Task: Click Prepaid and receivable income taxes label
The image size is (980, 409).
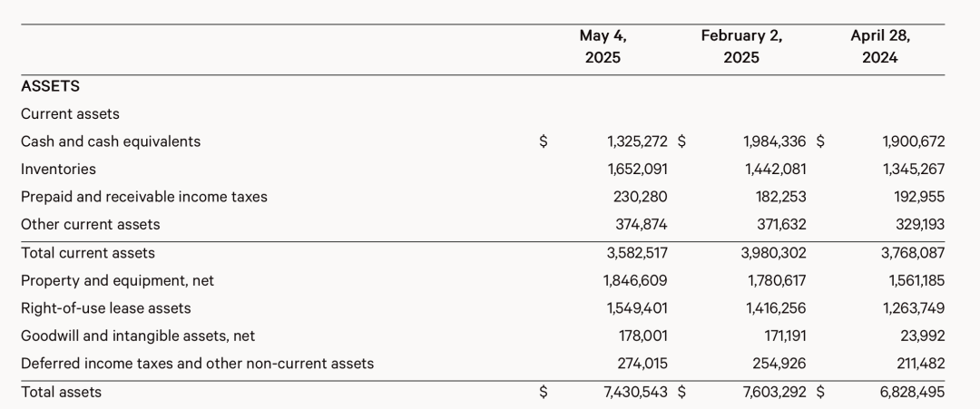Action: tap(144, 197)
